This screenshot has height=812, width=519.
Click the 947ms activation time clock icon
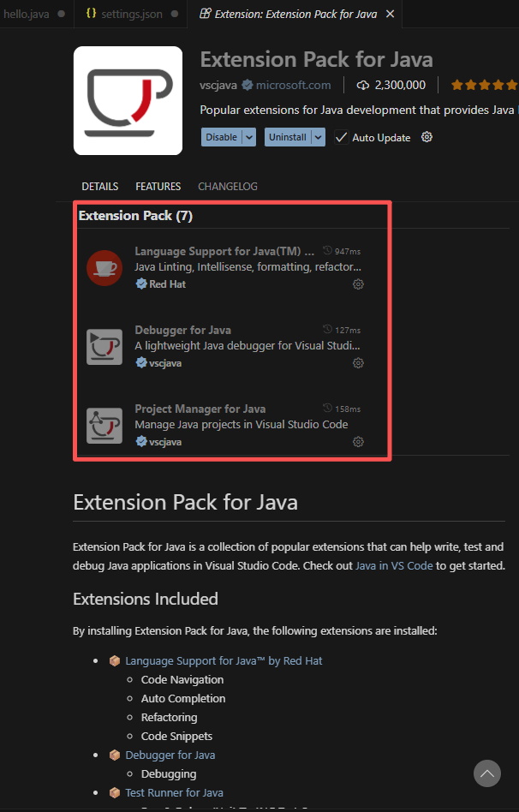pyautogui.click(x=327, y=251)
